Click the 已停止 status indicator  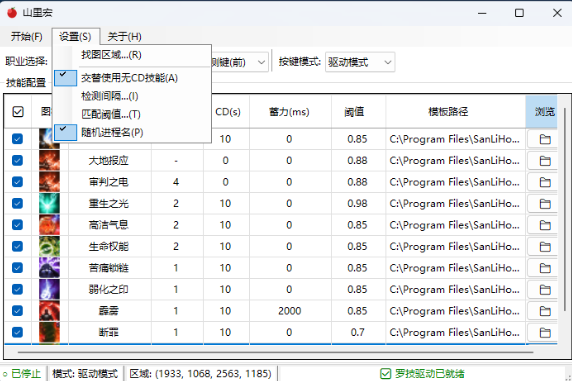click(x=22, y=374)
